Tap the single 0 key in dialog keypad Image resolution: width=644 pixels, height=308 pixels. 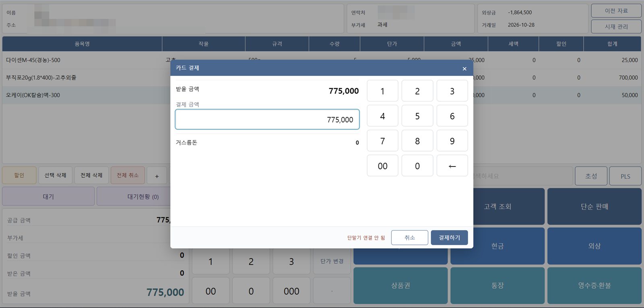click(417, 166)
